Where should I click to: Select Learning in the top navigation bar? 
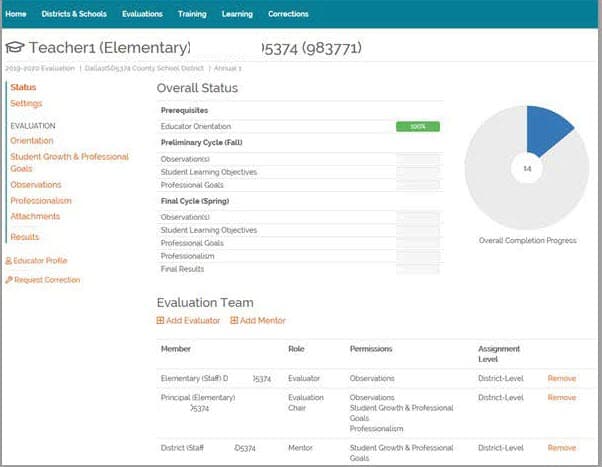pos(237,14)
